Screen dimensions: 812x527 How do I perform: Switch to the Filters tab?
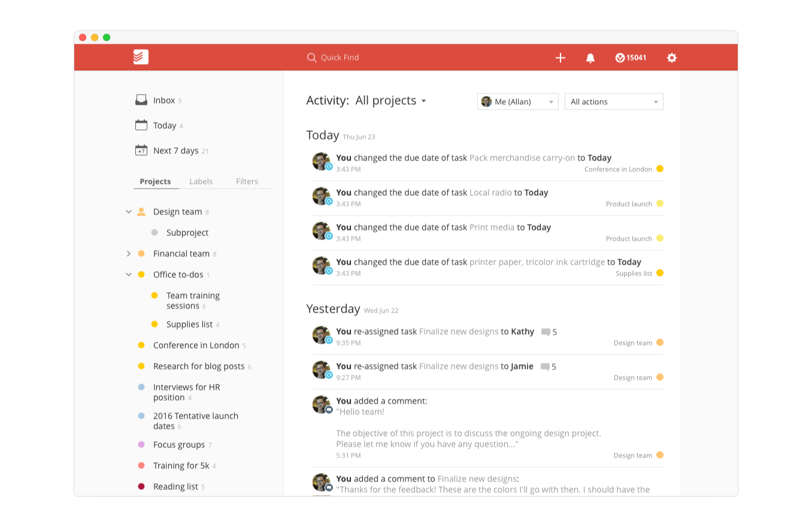tap(247, 181)
